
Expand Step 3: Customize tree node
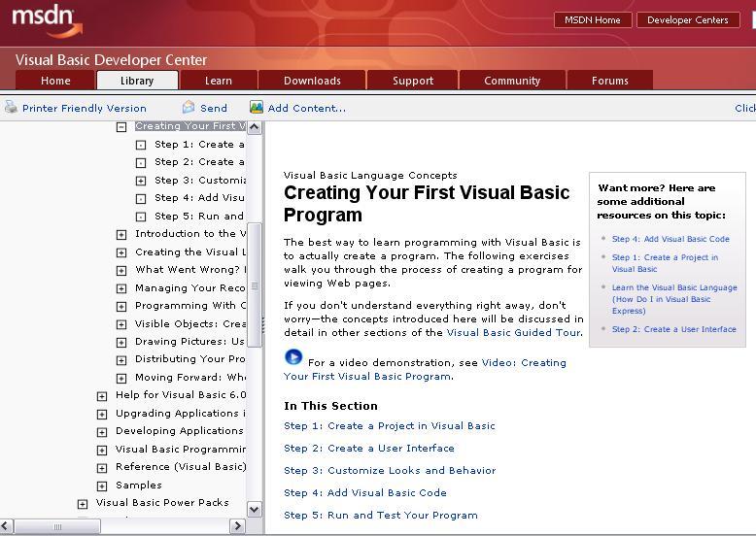(x=141, y=181)
